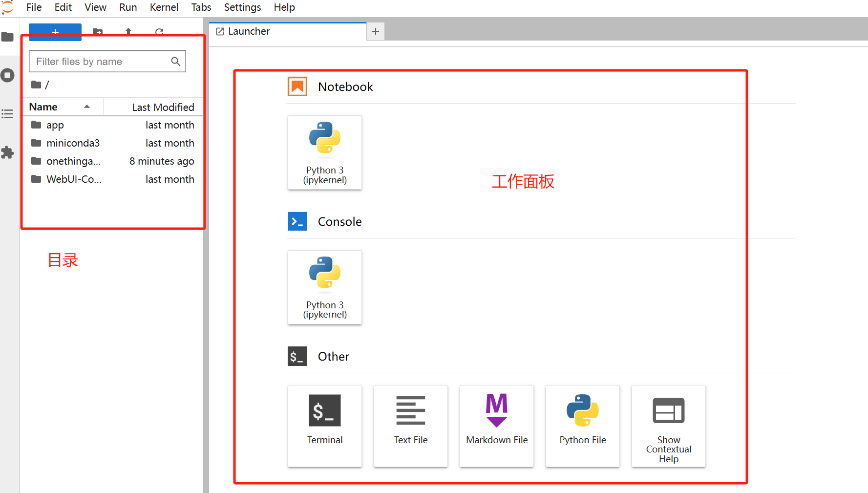
Task: Open the File menu
Action: (x=34, y=7)
